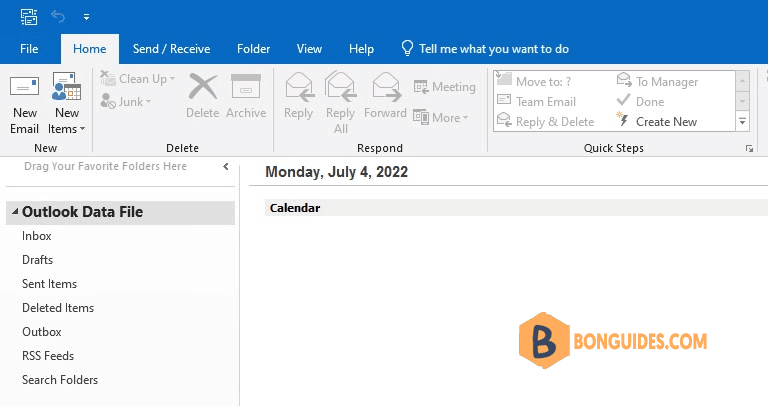Click the Monday, July 4, 2022 date heading
Viewport: 768px width, 406px height.
336,172
